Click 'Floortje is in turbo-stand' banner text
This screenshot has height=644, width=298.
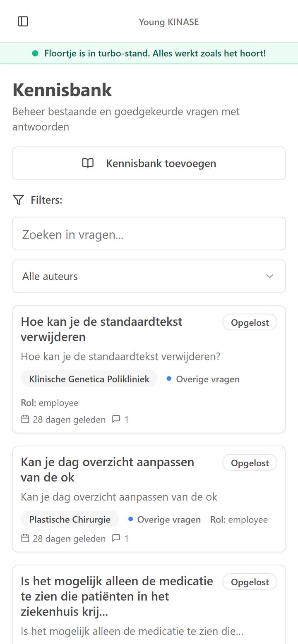click(x=155, y=53)
